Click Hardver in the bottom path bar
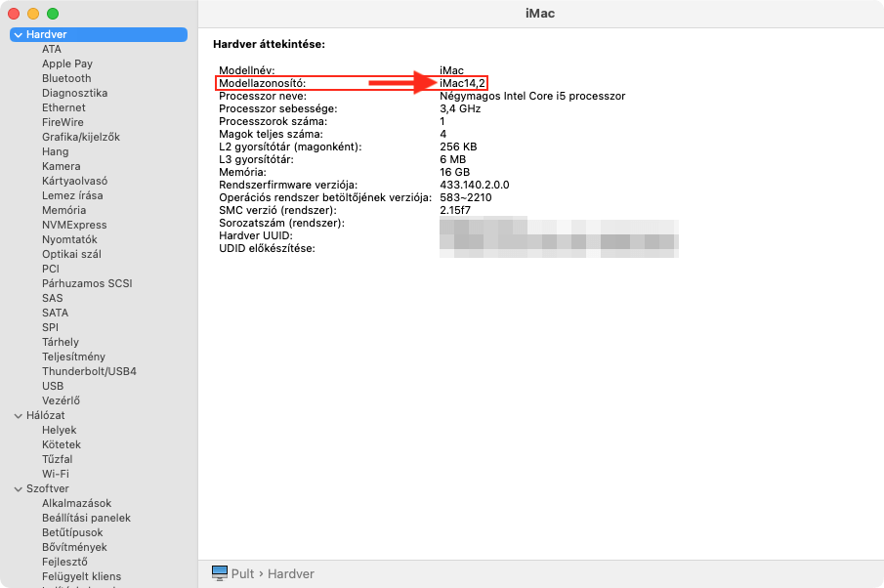This screenshot has height=588, width=884. click(291, 574)
